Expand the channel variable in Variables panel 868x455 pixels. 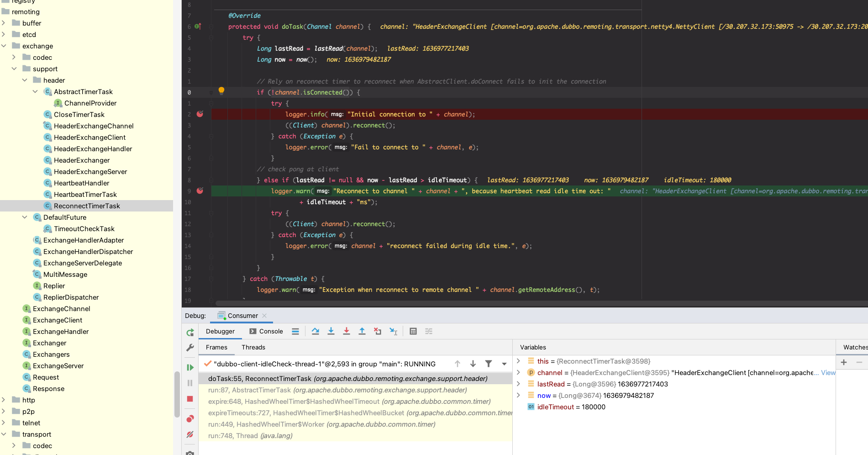[518, 372]
